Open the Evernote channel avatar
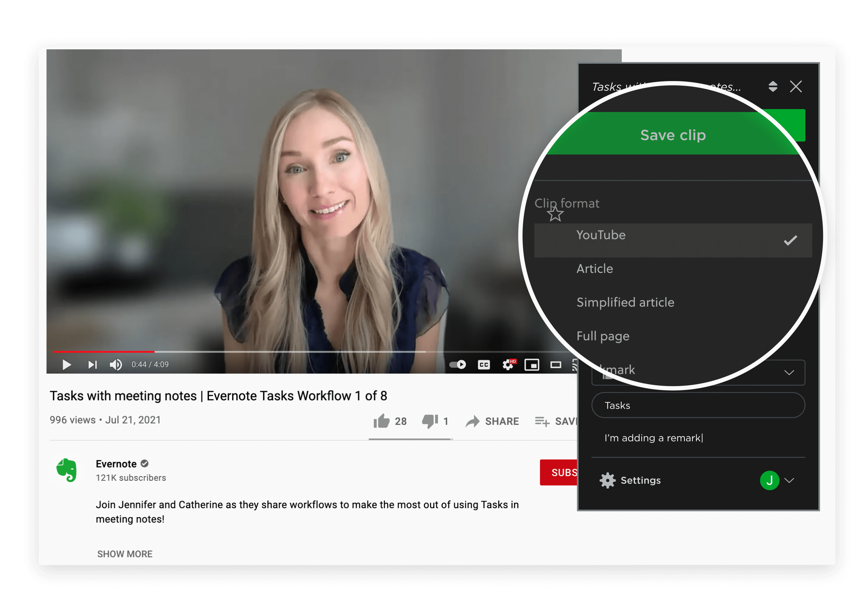The height and width of the screenshot is (605, 868). click(x=67, y=470)
